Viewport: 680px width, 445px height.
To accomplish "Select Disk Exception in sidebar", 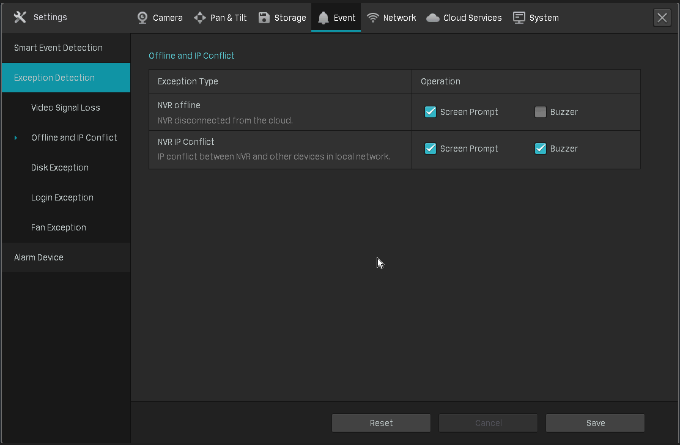I will tap(60, 167).
